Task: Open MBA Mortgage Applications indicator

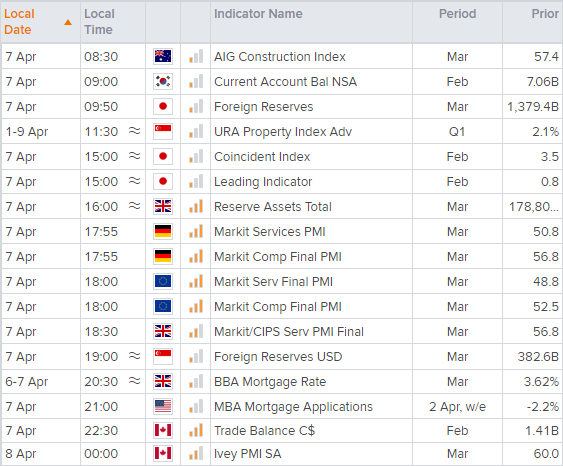Action: tap(293, 407)
